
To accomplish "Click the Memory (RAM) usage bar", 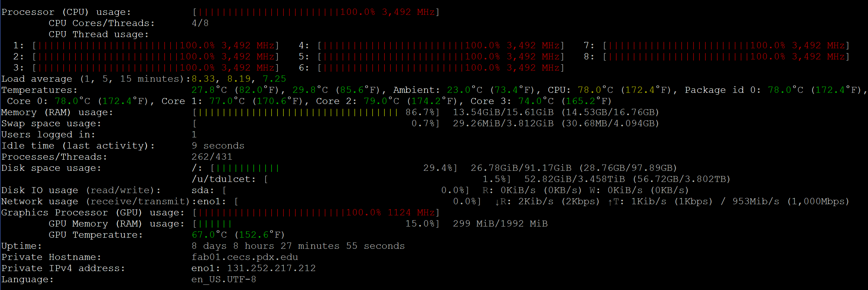I will point(316,112).
